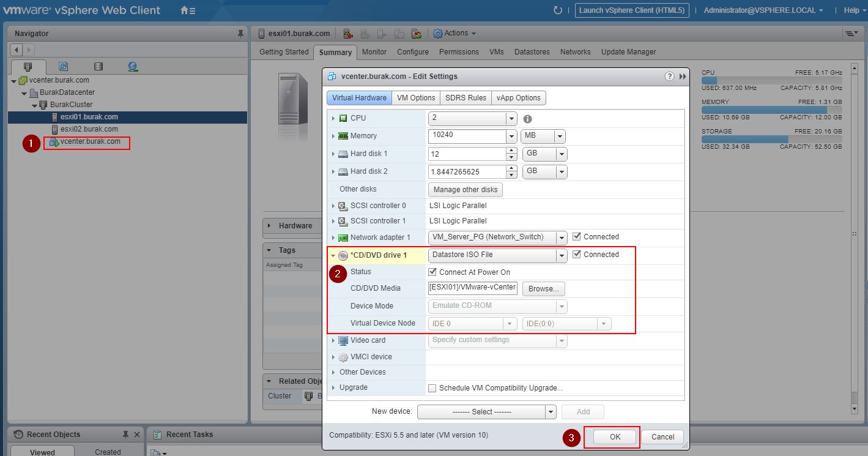The image size is (868, 456).
Task: Click Manage other disks button
Action: point(466,190)
